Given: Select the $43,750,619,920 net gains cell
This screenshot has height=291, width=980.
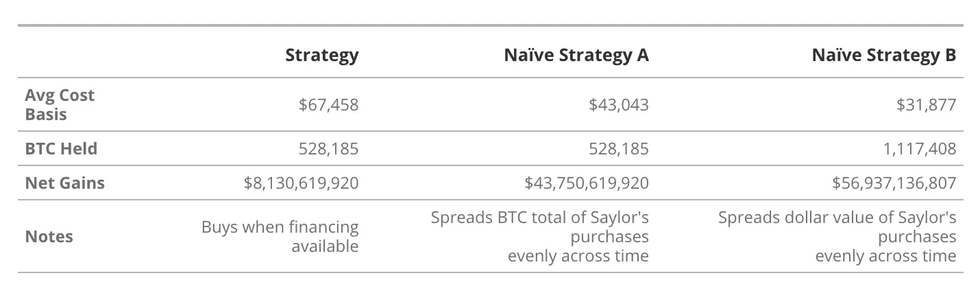Looking at the screenshot, I should point(587,183).
